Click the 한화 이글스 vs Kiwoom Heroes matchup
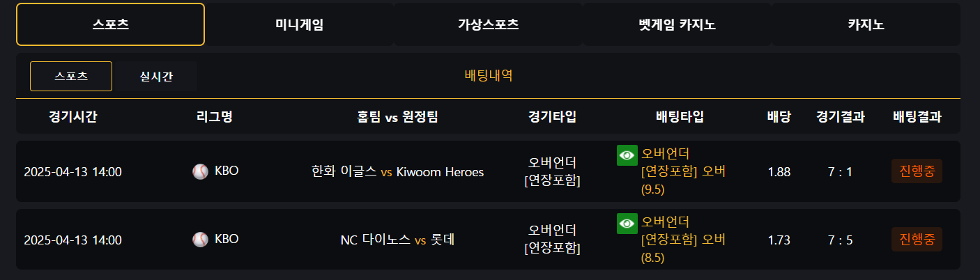This screenshot has width=980, height=280. click(397, 171)
